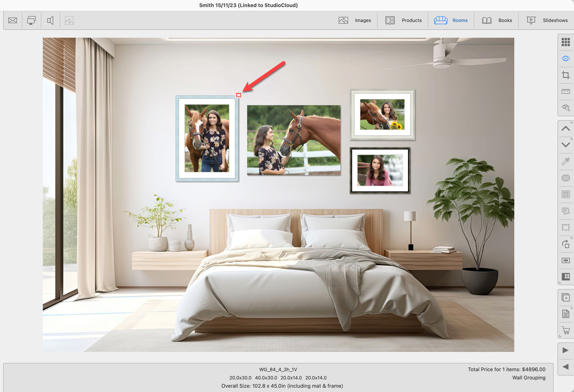Open the email icon in toolbar

tap(12, 20)
